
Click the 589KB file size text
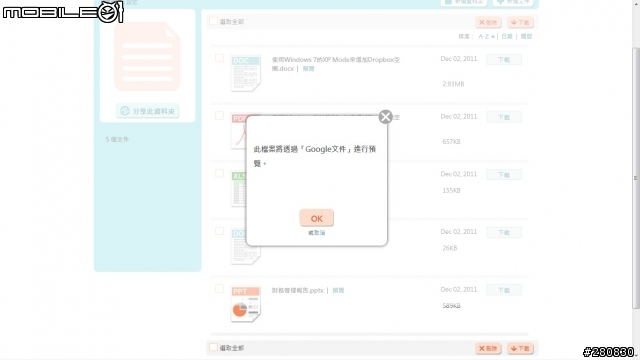point(451,305)
